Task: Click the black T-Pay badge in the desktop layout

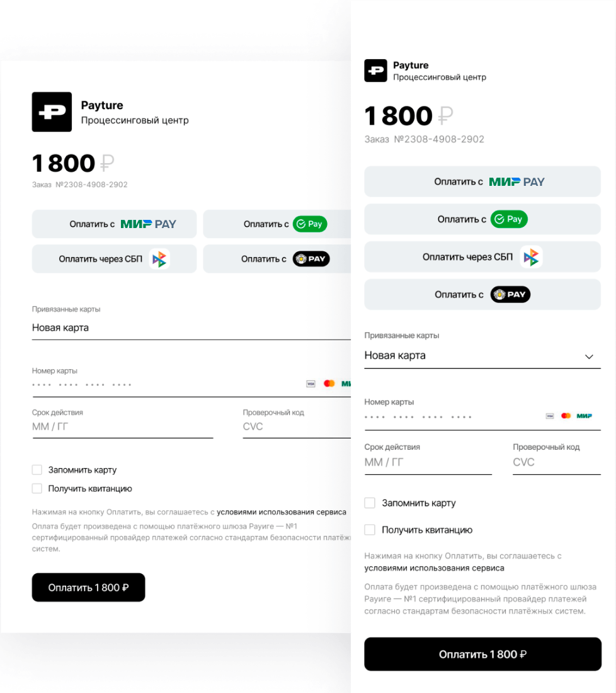Action: 311,259
